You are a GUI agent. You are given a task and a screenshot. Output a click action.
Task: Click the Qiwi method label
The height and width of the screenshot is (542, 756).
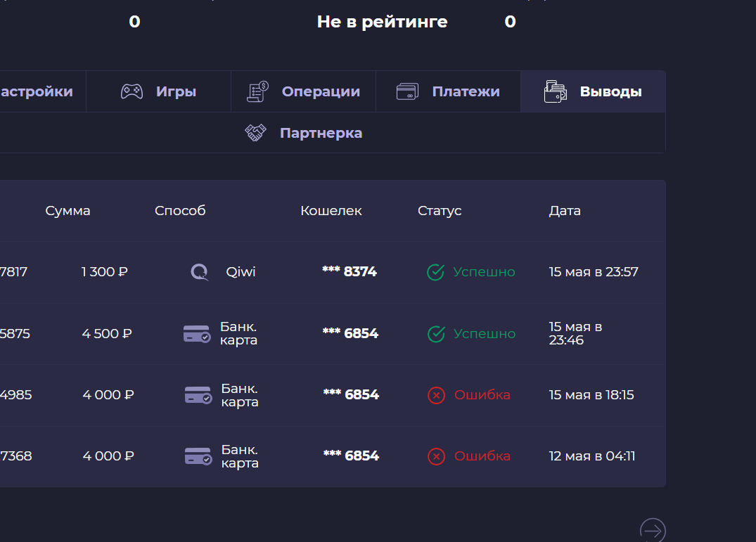point(241,272)
